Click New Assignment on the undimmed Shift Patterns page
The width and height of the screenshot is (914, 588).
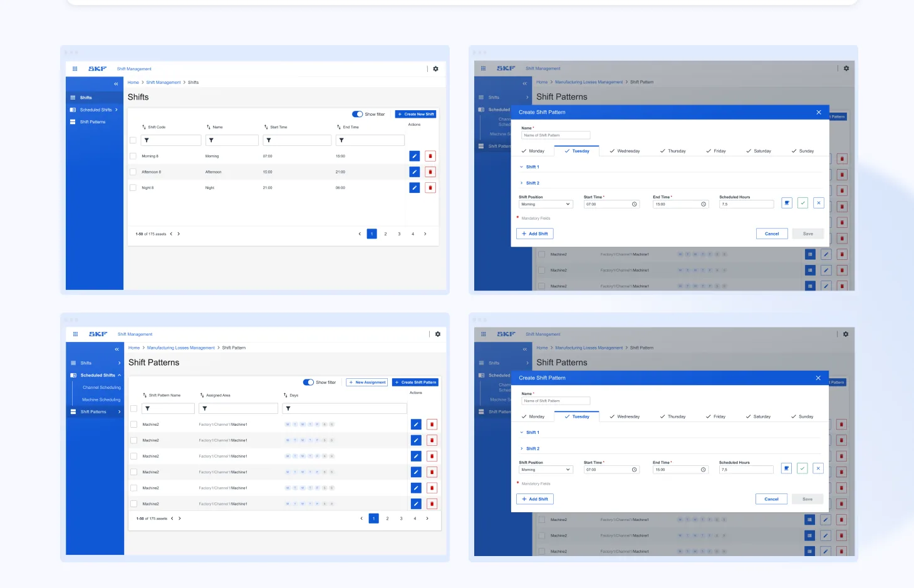(x=367, y=382)
